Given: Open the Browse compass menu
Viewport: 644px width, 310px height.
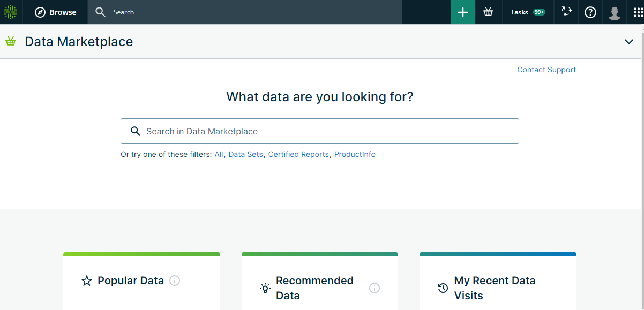Looking at the screenshot, I should (56, 12).
